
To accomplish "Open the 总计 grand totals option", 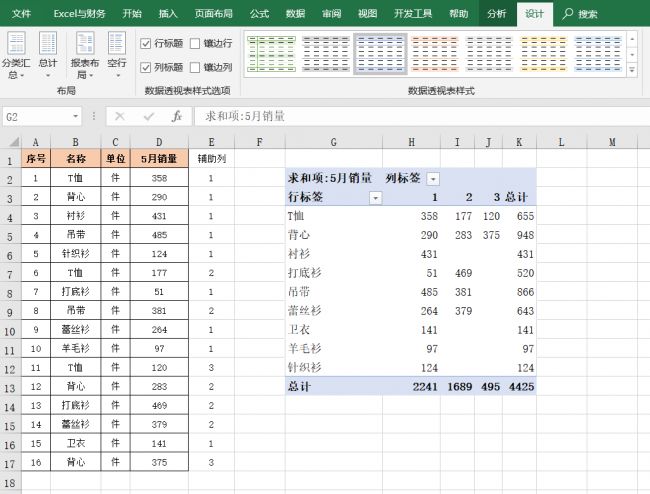I will point(48,56).
